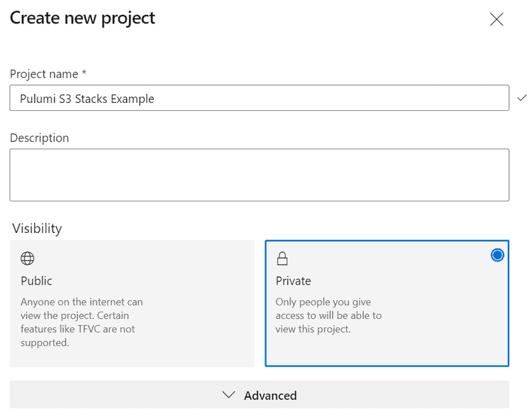The image size is (532, 419).
Task: Click 'Anyone on the internet can' description text
Action: 82,302
